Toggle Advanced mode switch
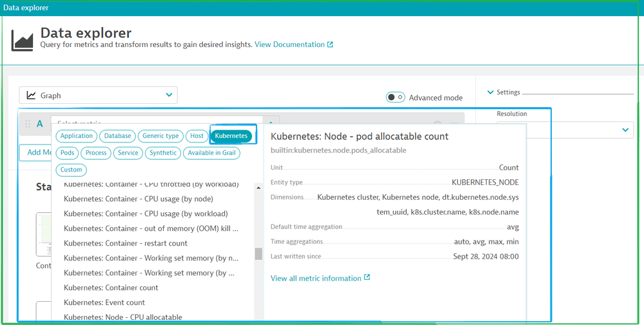The height and width of the screenshot is (325, 644). coord(395,97)
